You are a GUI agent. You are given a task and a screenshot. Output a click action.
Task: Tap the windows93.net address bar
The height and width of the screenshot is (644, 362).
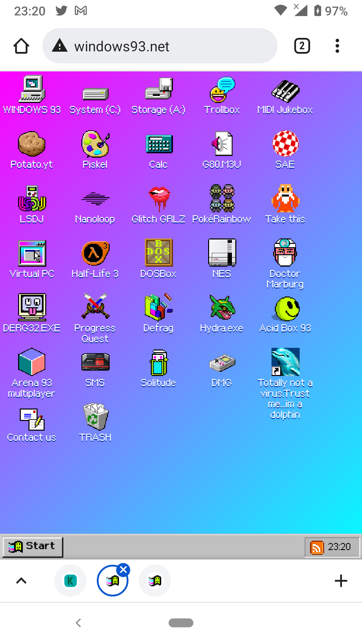pos(160,46)
